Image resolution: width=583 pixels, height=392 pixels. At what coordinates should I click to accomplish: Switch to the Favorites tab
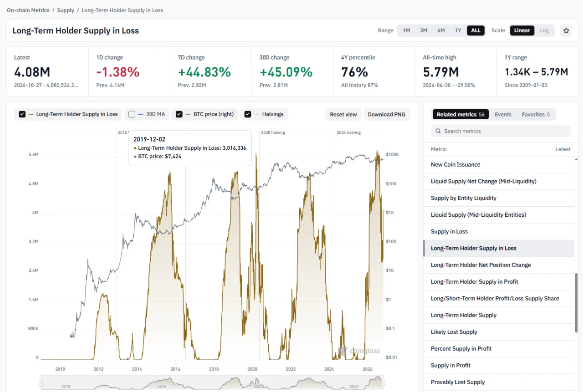tap(536, 114)
